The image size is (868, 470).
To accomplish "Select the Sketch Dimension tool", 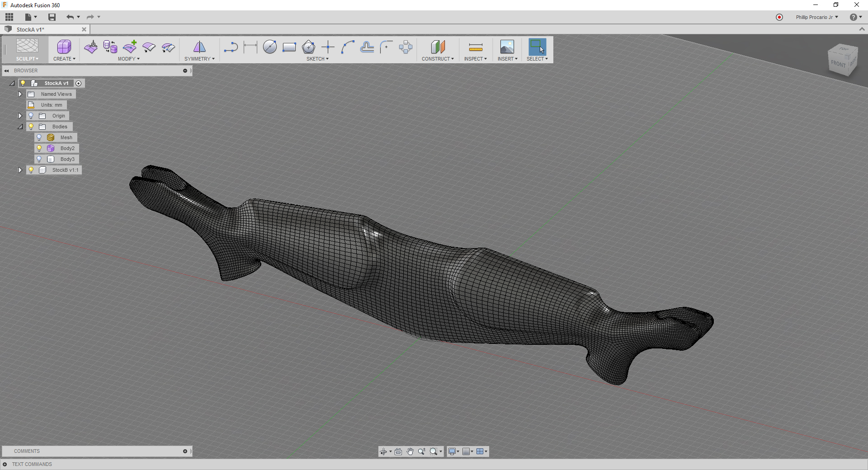I will coord(250,47).
